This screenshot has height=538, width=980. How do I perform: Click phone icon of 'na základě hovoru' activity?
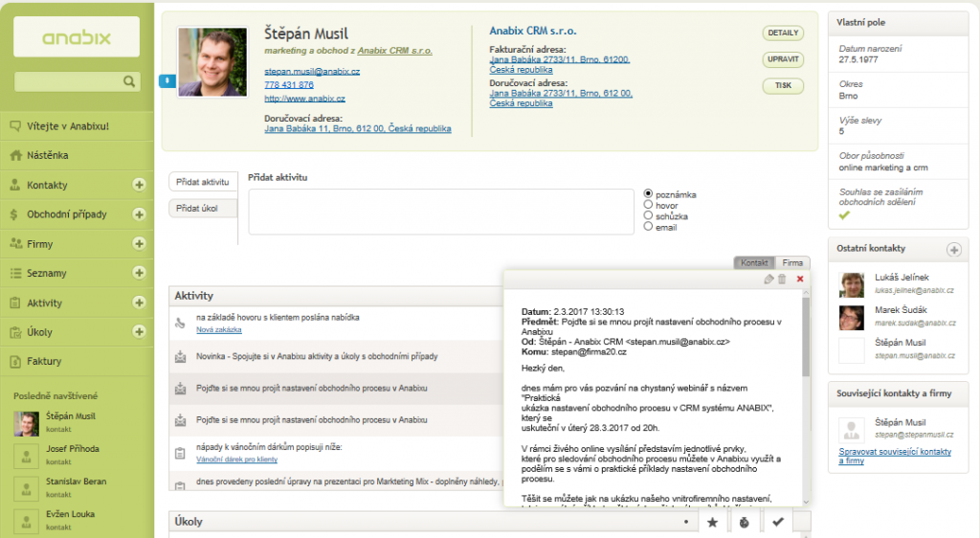pos(180,323)
